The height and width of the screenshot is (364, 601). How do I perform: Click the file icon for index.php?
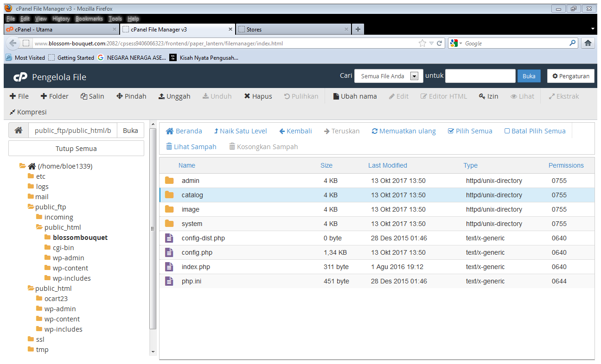pyautogui.click(x=169, y=267)
